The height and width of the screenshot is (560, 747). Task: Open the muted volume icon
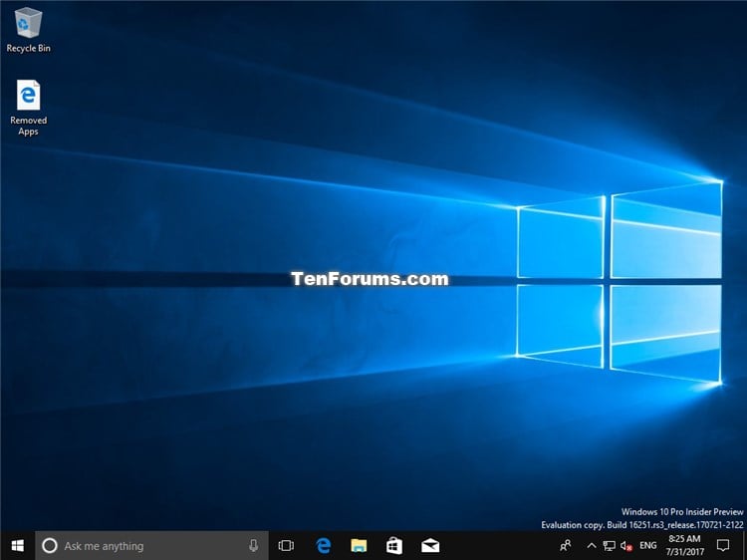626,546
